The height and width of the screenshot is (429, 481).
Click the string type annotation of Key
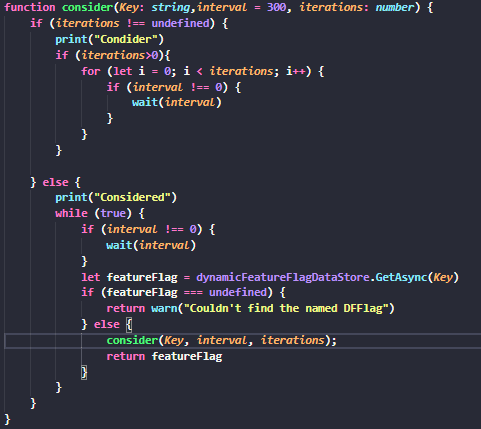point(171,7)
